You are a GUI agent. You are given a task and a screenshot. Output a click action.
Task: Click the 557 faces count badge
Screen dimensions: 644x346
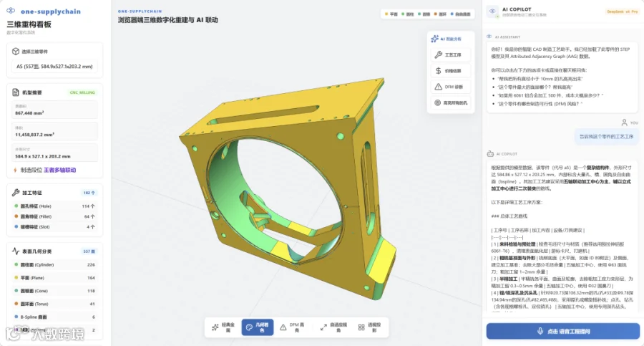point(89,251)
